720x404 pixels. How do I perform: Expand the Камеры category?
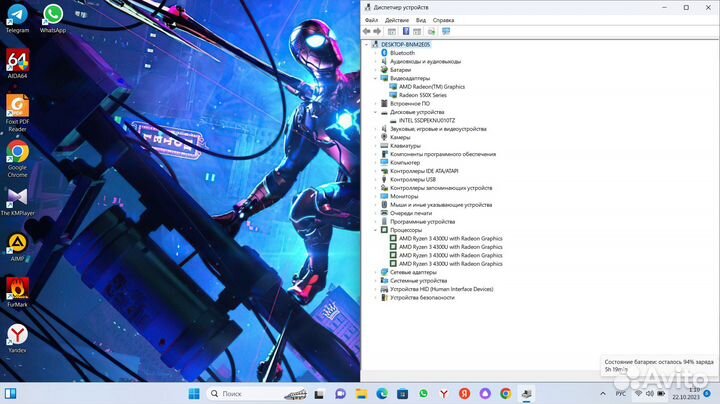point(376,138)
